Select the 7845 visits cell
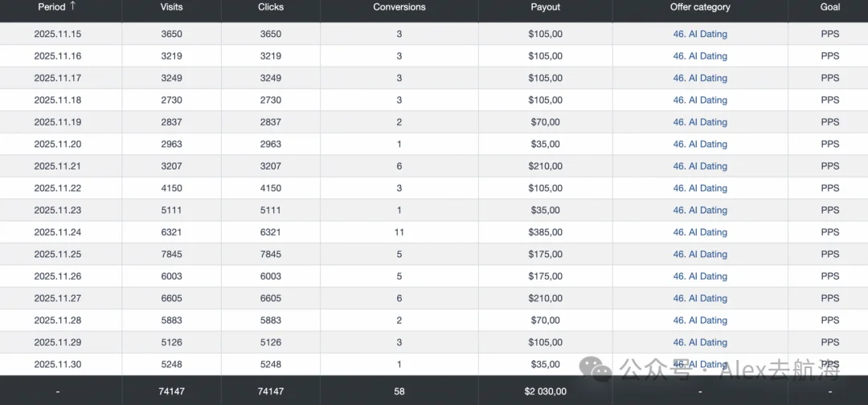The width and height of the screenshot is (868, 405). (172, 255)
